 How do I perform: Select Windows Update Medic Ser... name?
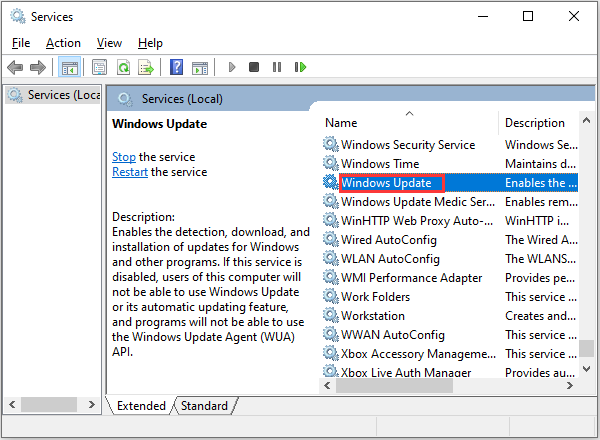point(417,202)
